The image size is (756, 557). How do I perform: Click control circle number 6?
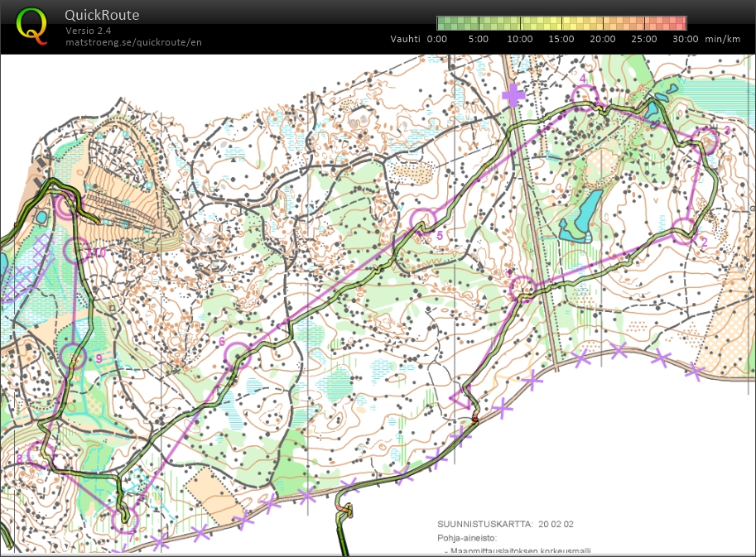pyautogui.click(x=238, y=355)
